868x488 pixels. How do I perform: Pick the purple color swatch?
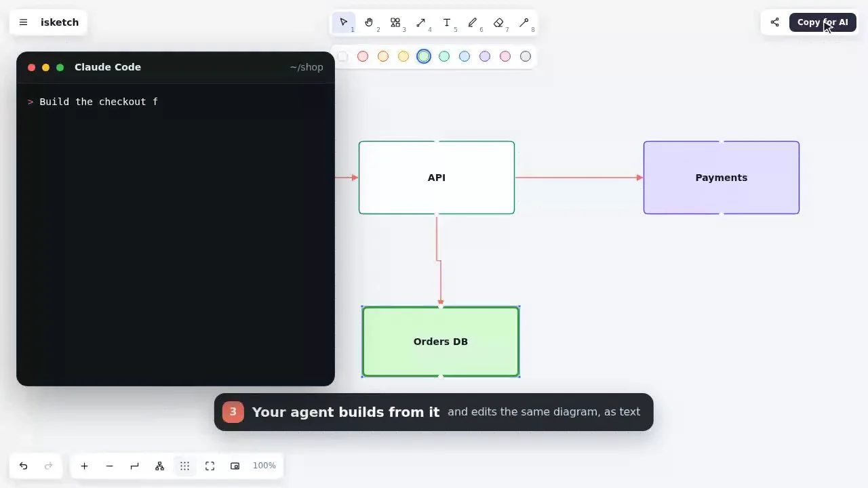tap(485, 56)
